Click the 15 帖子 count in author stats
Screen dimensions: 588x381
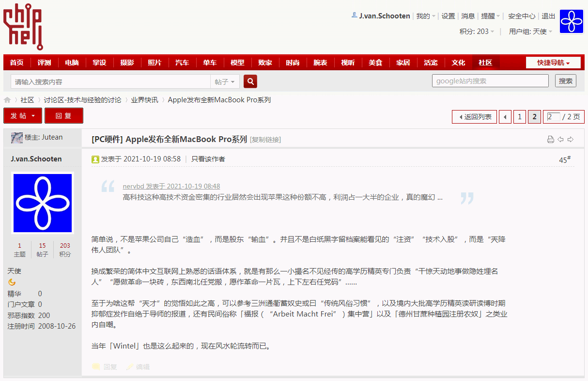43,250
